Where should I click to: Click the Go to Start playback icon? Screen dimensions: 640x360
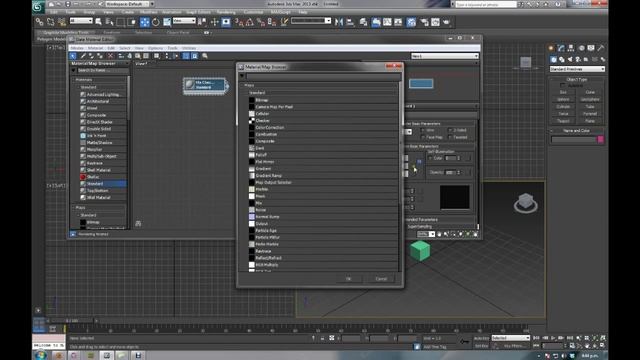click(536, 338)
